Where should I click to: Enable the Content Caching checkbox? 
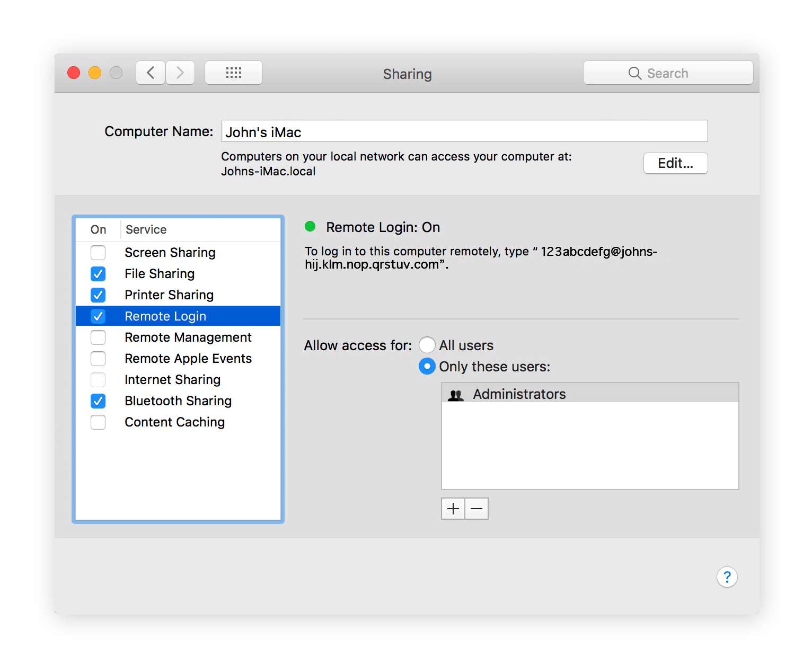(98, 422)
